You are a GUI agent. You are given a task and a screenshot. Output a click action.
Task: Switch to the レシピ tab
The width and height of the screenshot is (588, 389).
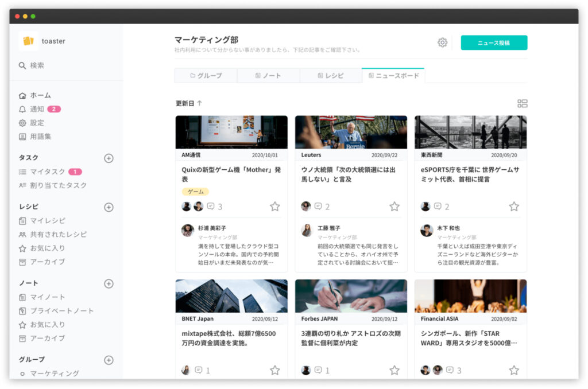(331, 75)
